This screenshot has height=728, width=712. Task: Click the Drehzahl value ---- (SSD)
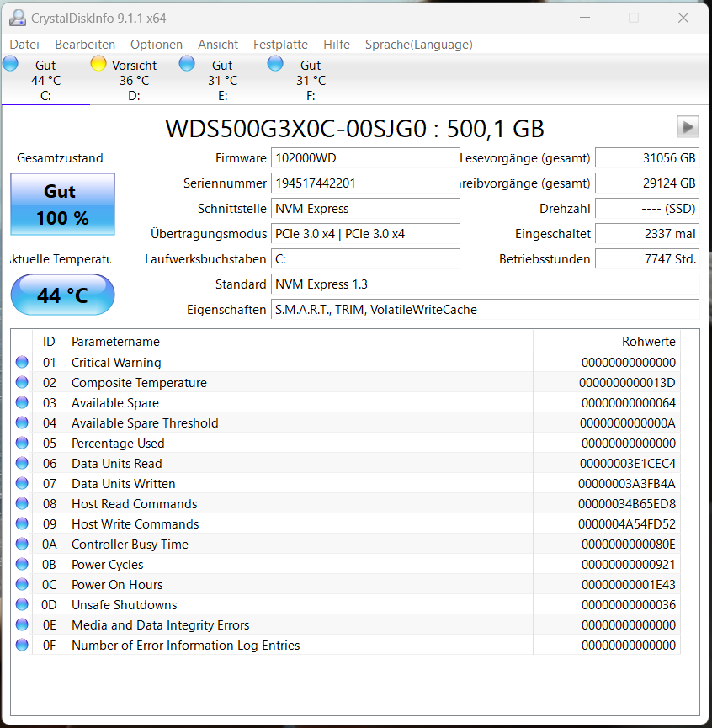[647, 209]
